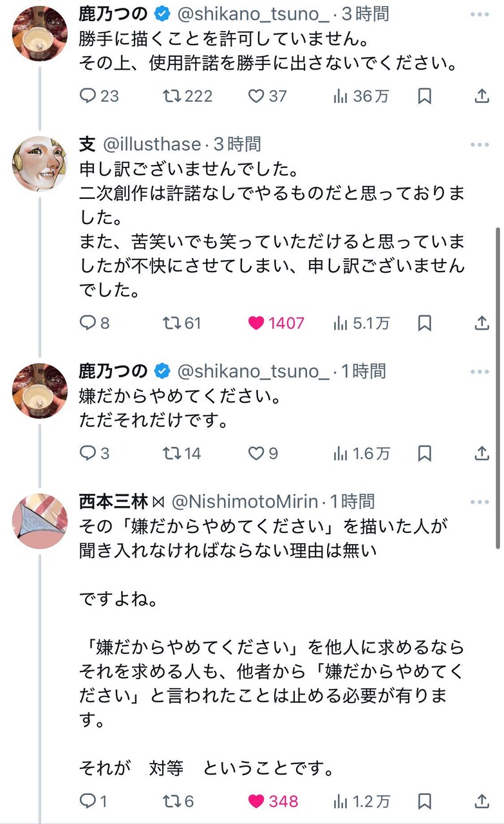Screen dimensions: 504x824
Task: Bookmark the tweet with 1.6万 views
Action: (x=425, y=453)
